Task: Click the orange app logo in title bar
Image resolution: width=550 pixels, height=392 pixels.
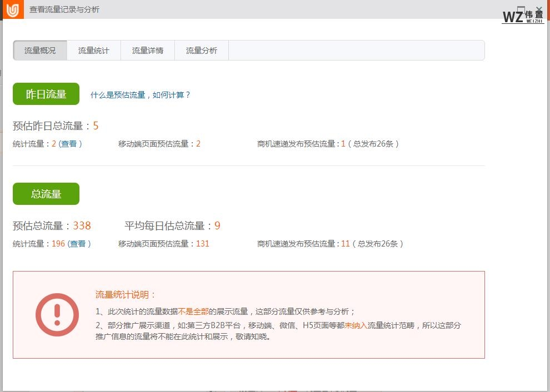Action: [12, 9]
